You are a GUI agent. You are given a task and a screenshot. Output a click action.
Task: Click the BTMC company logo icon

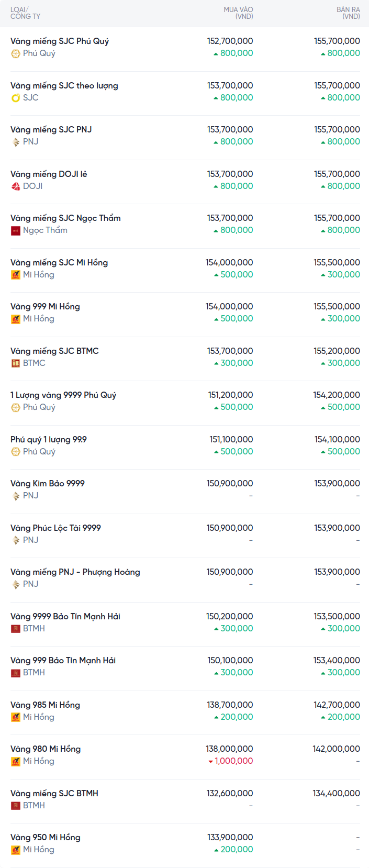click(16, 363)
